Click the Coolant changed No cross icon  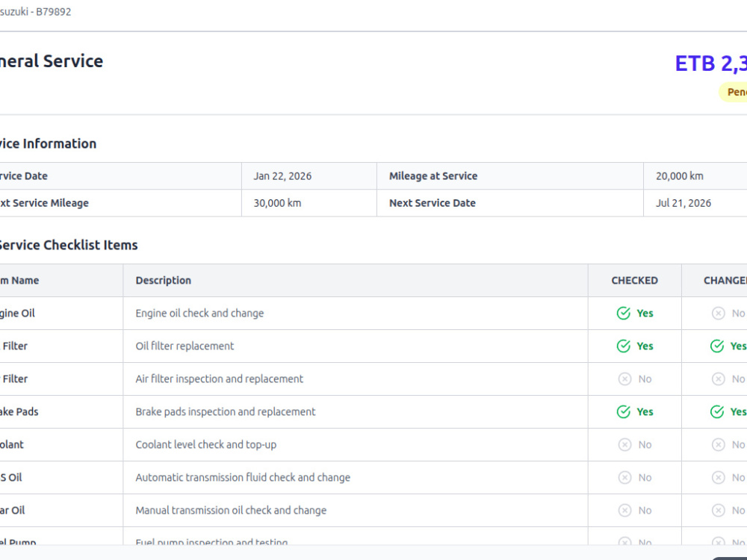coord(719,445)
